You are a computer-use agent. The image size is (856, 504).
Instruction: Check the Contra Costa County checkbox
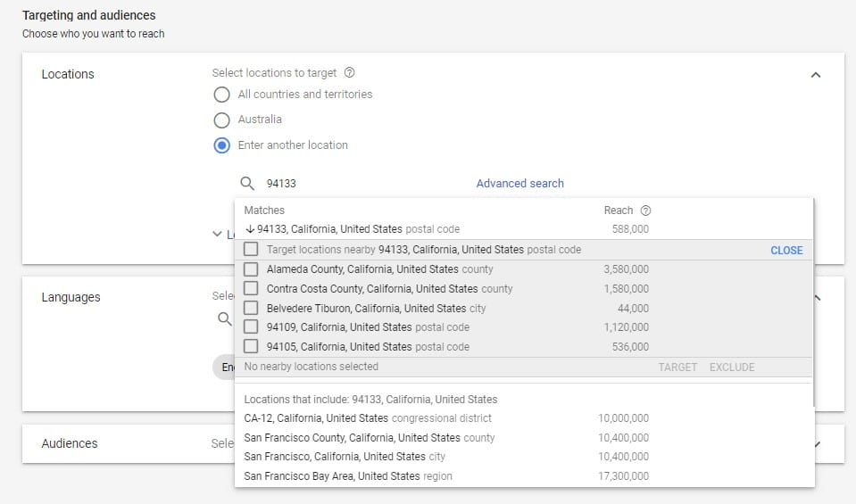[x=251, y=288]
